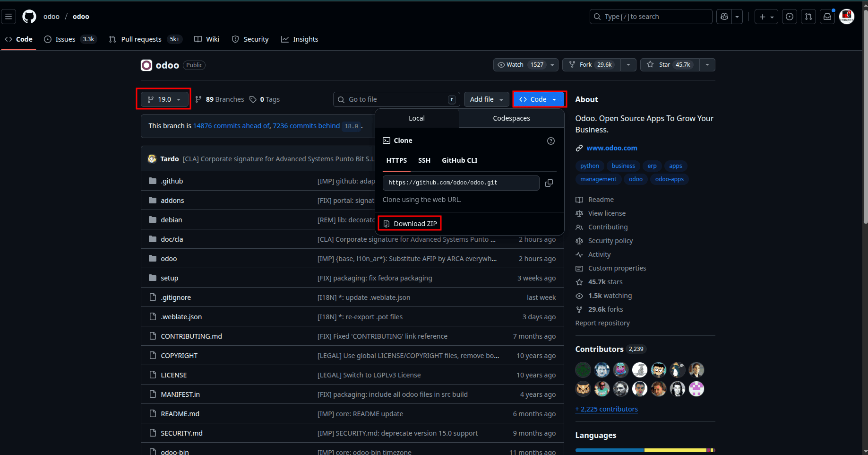Click Download ZIP

(410, 224)
